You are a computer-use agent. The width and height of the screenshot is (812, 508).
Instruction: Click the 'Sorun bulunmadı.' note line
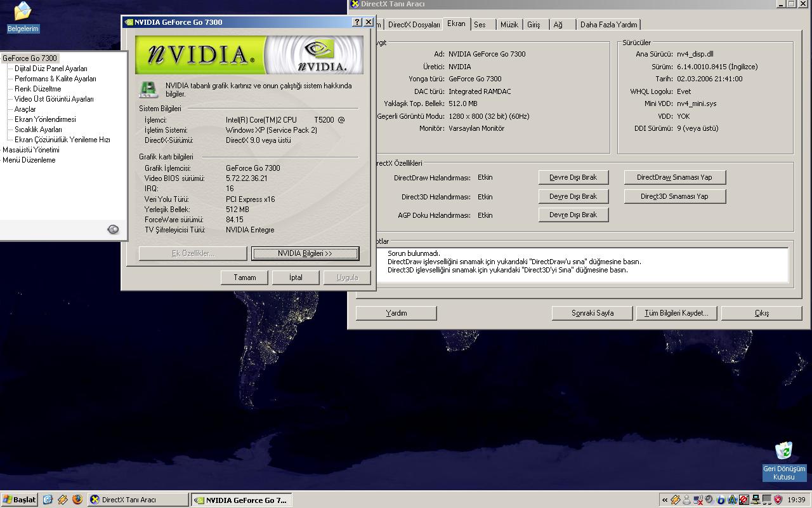(x=414, y=253)
